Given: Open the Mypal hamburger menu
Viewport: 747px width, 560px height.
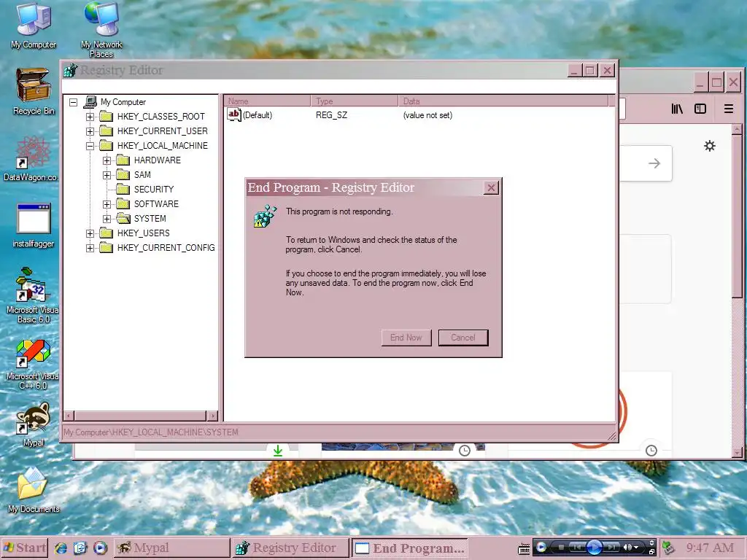Looking at the screenshot, I should coord(729,109).
